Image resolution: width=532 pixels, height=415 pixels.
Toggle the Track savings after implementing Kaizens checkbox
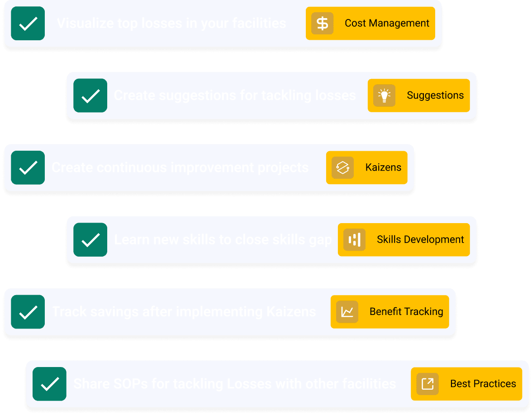[x=28, y=312]
